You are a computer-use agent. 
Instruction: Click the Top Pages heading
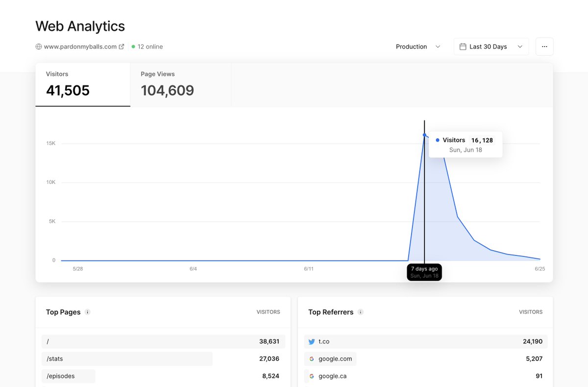(63, 312)
